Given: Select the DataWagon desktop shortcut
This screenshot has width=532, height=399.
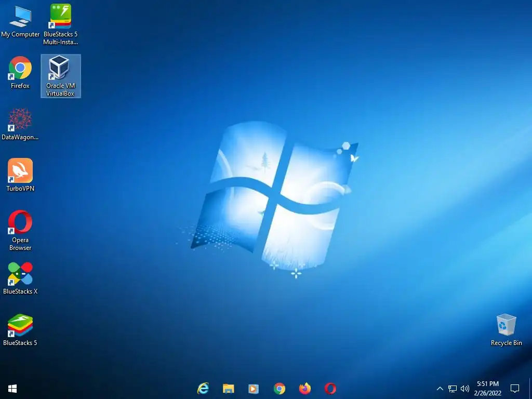Looking at the screenshot, I should coord(20,124).
